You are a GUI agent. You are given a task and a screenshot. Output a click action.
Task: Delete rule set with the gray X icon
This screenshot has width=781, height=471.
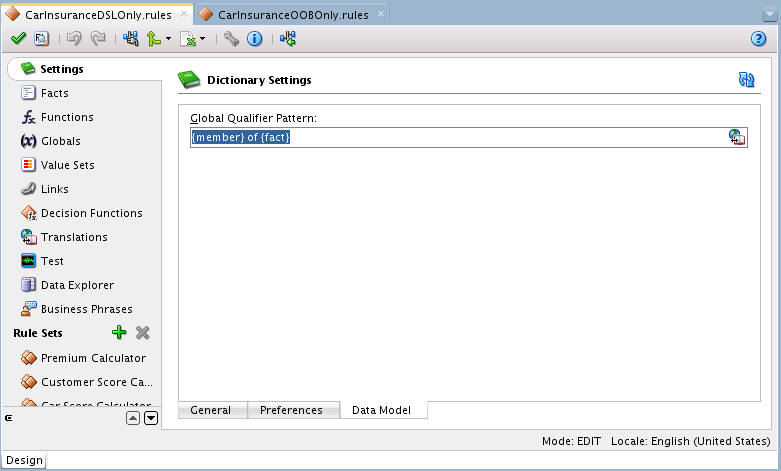(142, 332)
